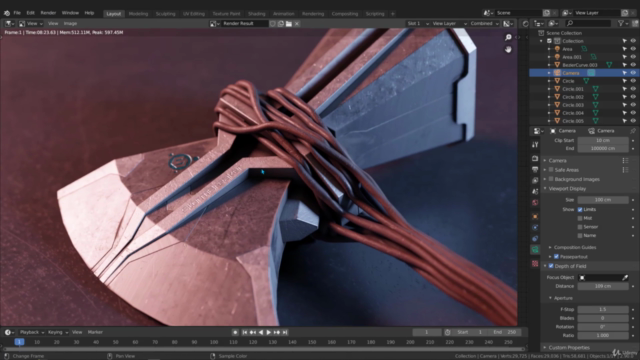640x360 pixels.
Task: Adjust the Focus Distance field
Action: pyautogui.click(x=603, y=286)
